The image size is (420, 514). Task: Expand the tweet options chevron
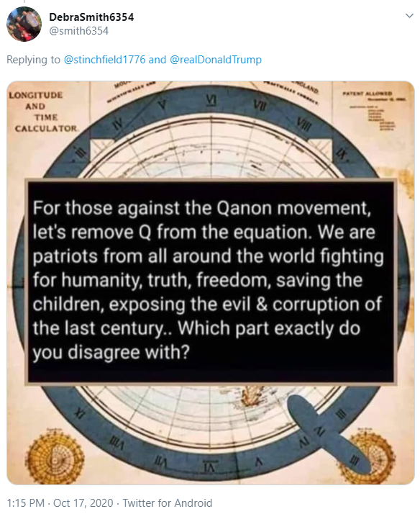pos(409,16)
